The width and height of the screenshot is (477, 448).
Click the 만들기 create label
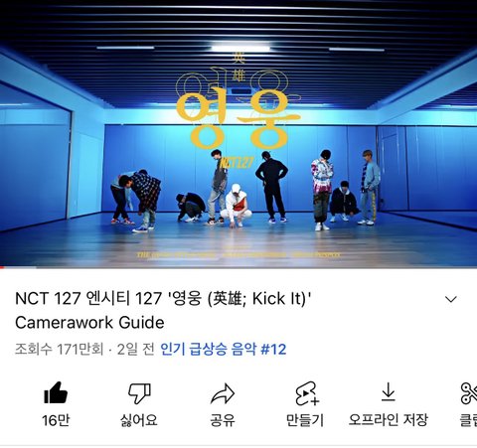[305, 420]
